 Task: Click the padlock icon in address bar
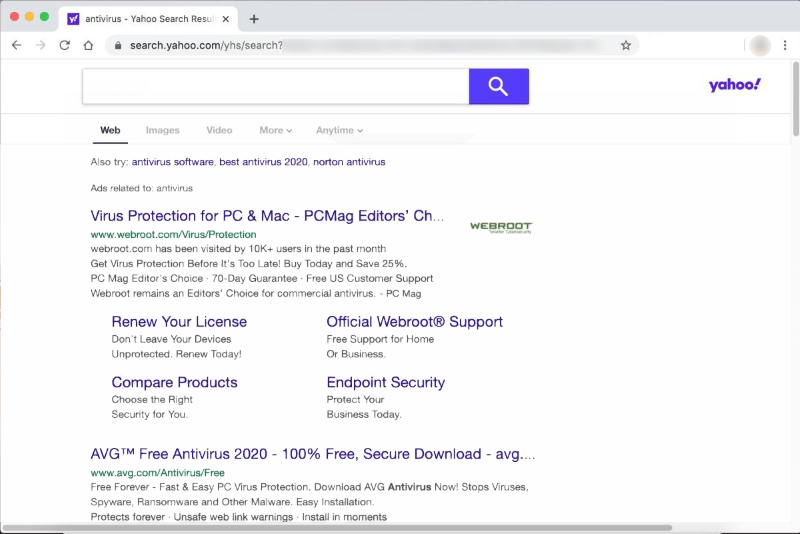[x=118, y=45]
